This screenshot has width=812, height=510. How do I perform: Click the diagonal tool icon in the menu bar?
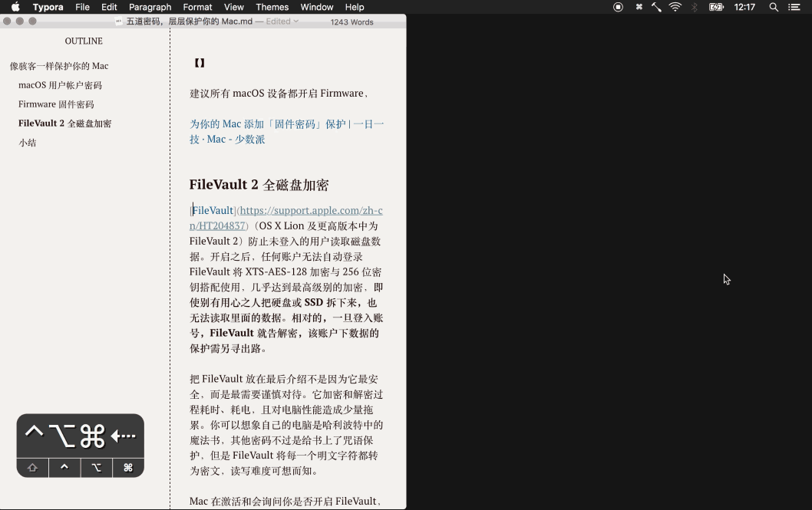pos(656,7)
